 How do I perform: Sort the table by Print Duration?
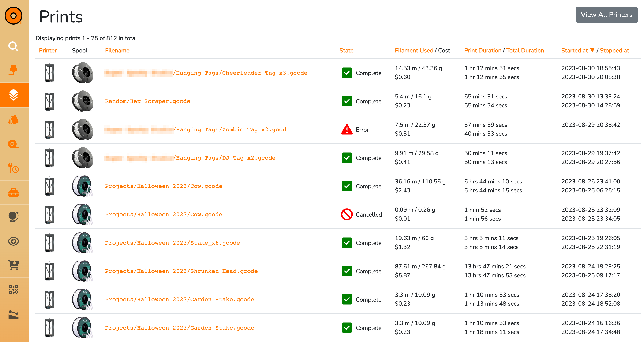tap(483, 50)
